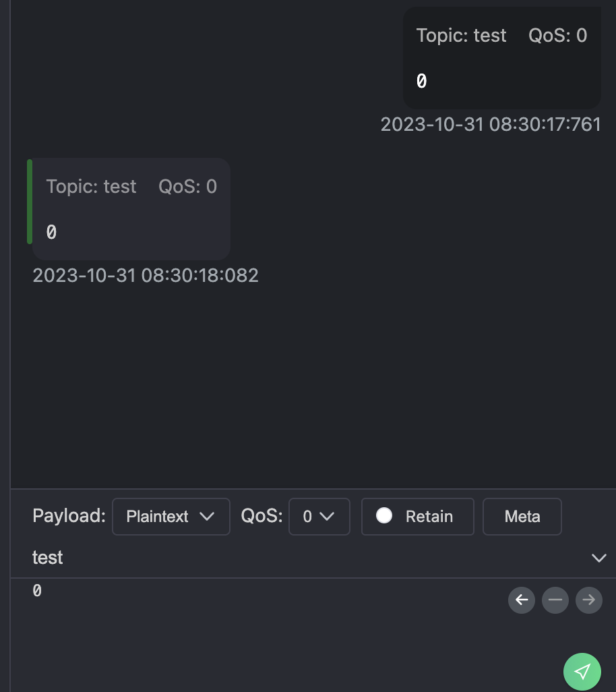Click "QoS: 0" text in sent message
The height and width of the screenshot is (692, 616).
pos(557,36)
